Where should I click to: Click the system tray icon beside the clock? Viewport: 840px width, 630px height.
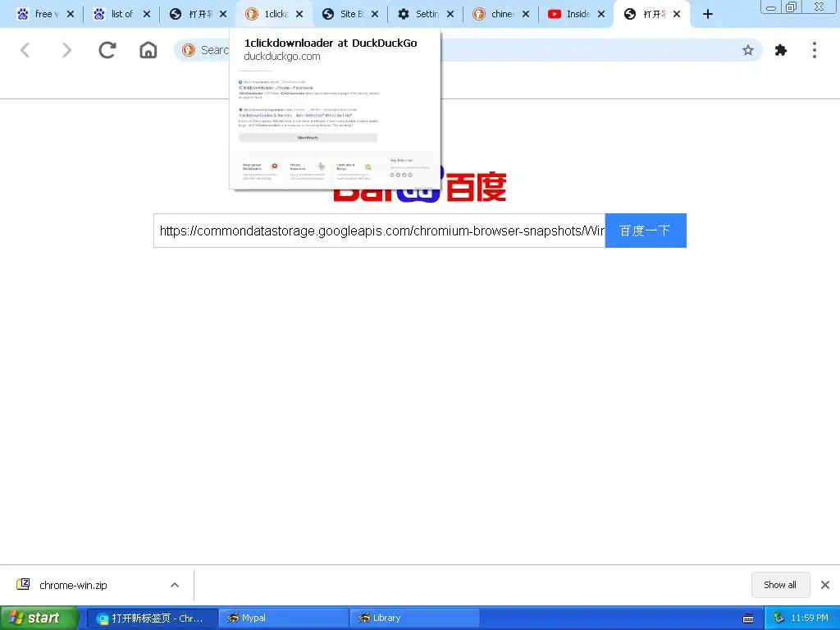779,618
